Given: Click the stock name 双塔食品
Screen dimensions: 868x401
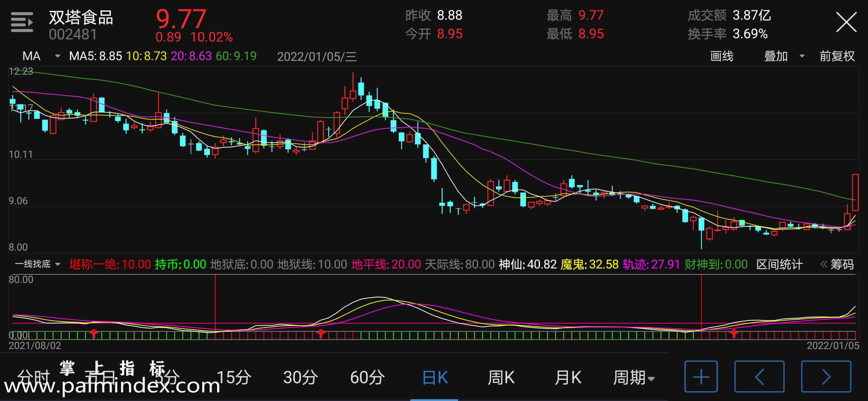Looking at the screenshot, I should point(81,17).
